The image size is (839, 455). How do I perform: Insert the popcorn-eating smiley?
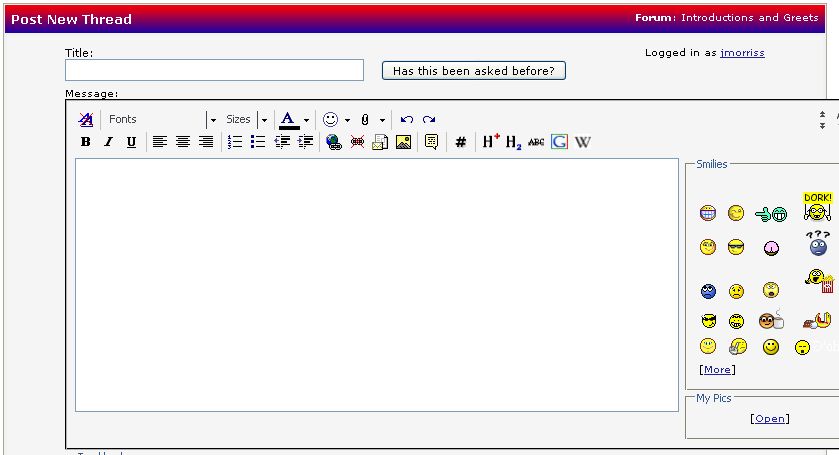click(x=820, y=280)
